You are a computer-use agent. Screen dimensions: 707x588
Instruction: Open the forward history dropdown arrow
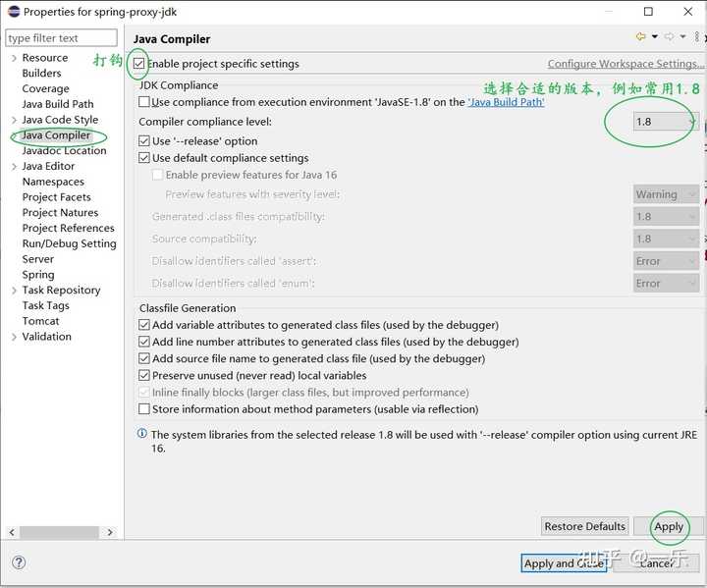pyautogui.click(x=683, y=36)
